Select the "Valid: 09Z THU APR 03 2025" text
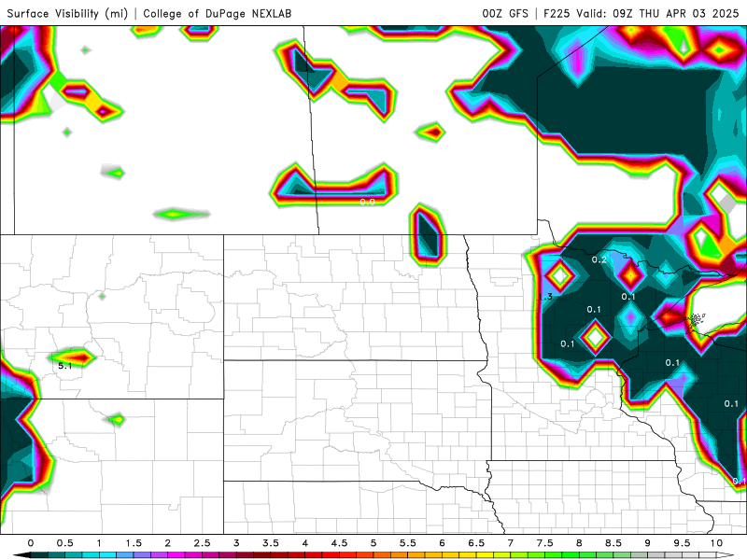This screenshot has width=747, height=560. (x=657, y=13)
